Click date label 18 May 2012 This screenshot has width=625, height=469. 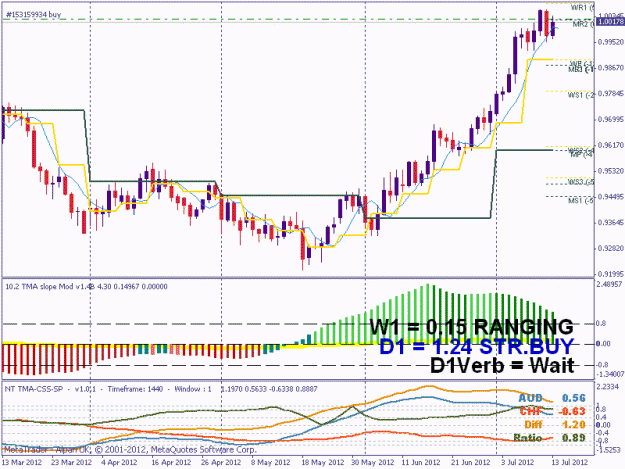point(322,462)
